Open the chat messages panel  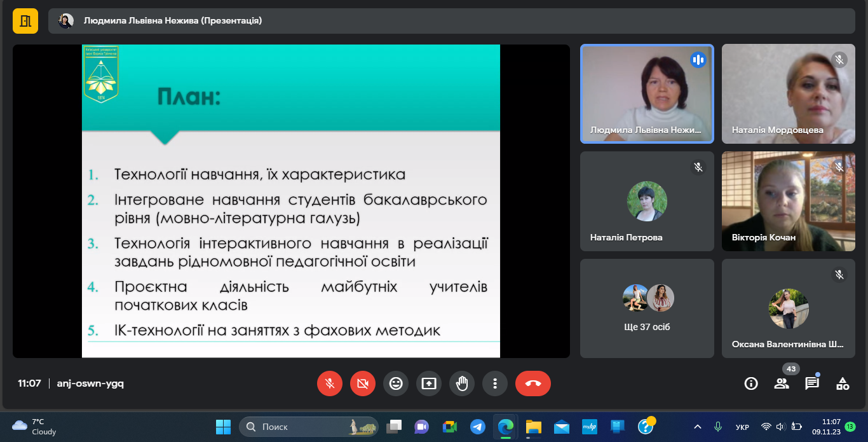click(x=812, y=383)
